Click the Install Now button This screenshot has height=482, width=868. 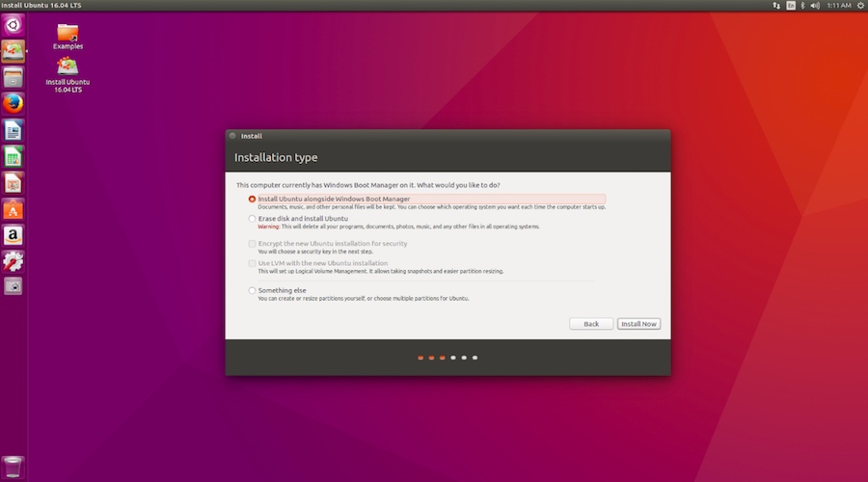[x=638, y=324]
